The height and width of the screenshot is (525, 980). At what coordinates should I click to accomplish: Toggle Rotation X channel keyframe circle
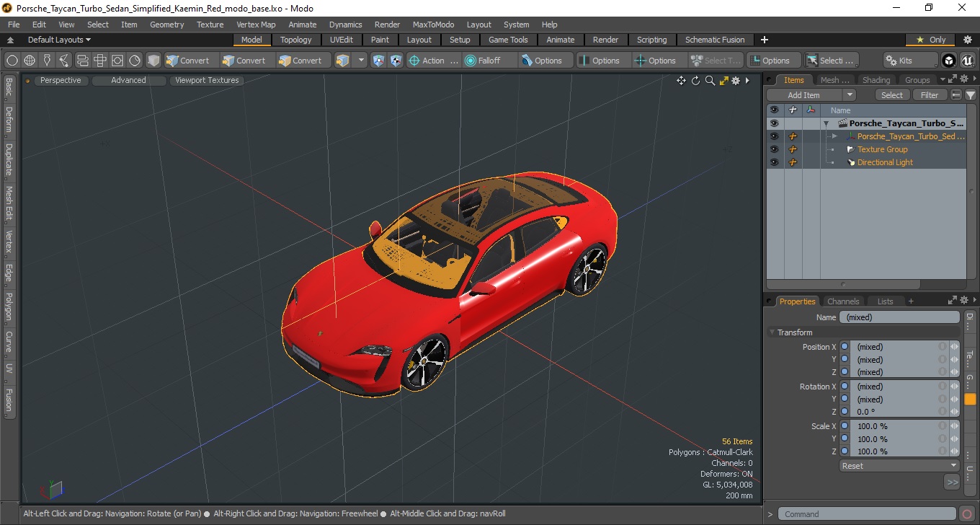845,387
